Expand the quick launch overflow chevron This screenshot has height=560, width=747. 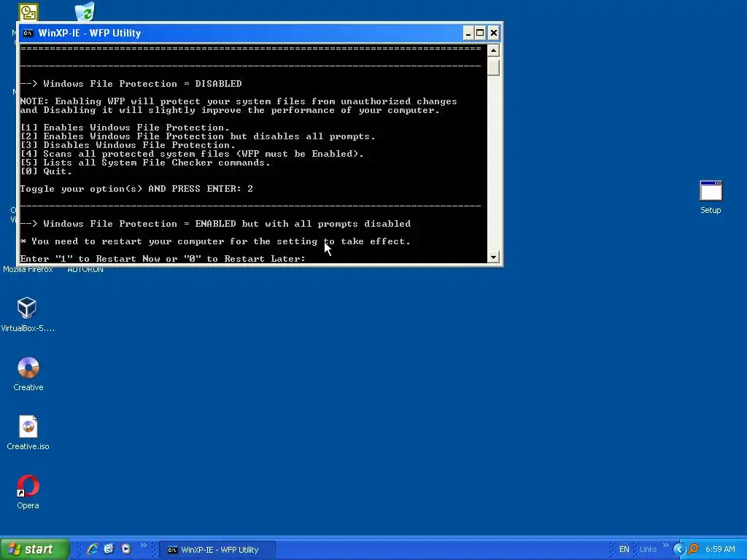[144, 545]
